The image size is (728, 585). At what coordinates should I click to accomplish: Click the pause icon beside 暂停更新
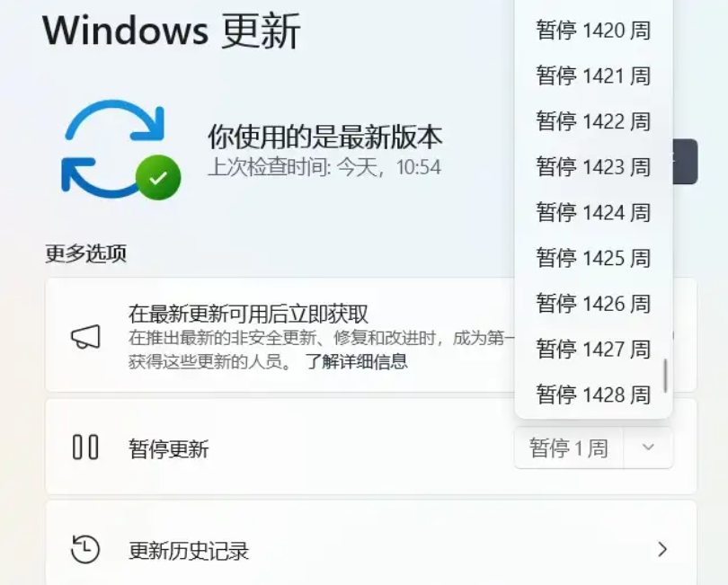pos(85,448)
